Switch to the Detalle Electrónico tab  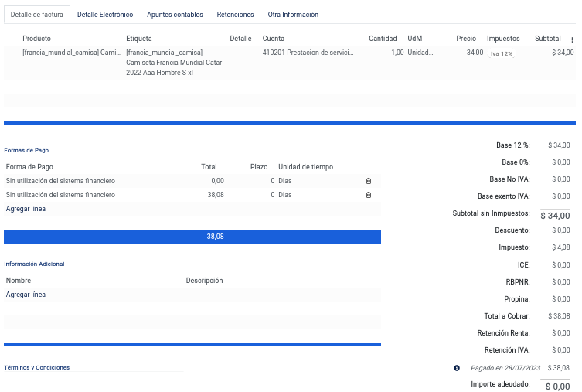pyautogui.click(x=105, y=15)
